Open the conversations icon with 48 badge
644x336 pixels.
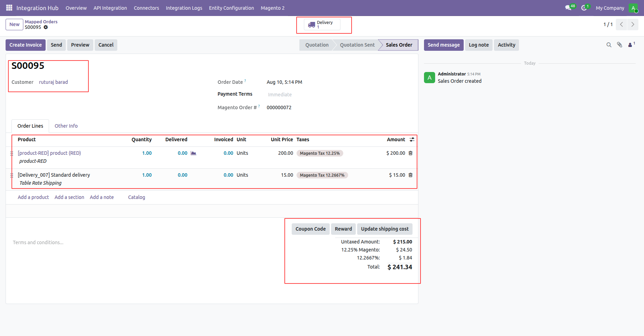[570, 8]
